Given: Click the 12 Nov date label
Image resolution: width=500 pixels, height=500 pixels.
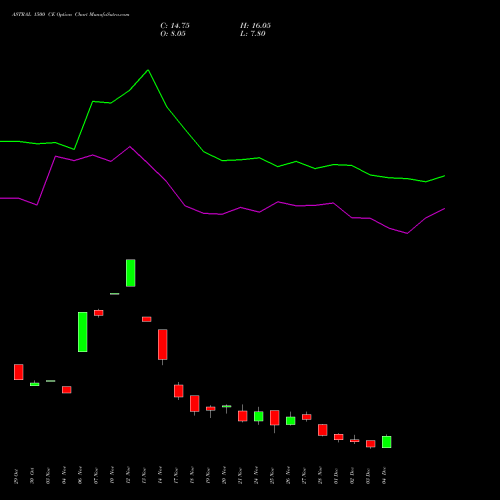Looking at the screenshot, I should 128,476.
